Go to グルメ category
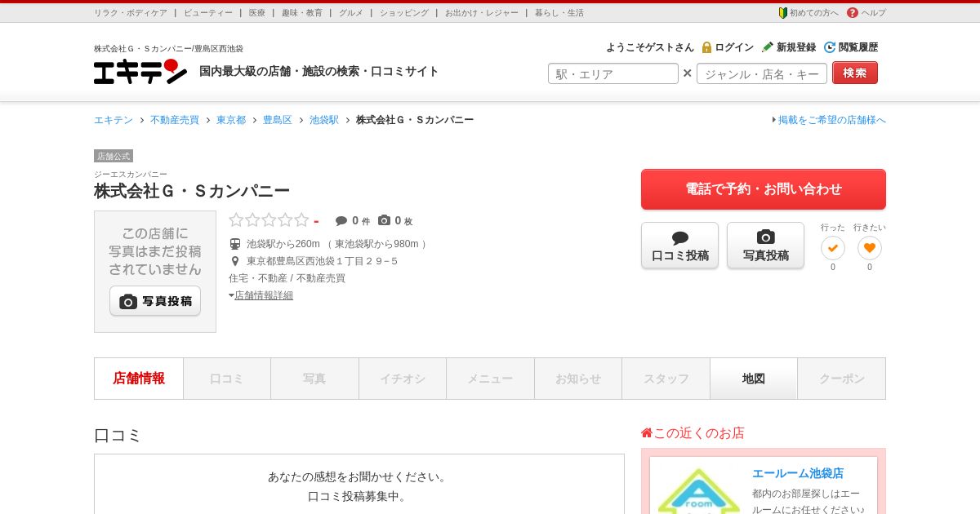 click(351, 13)
